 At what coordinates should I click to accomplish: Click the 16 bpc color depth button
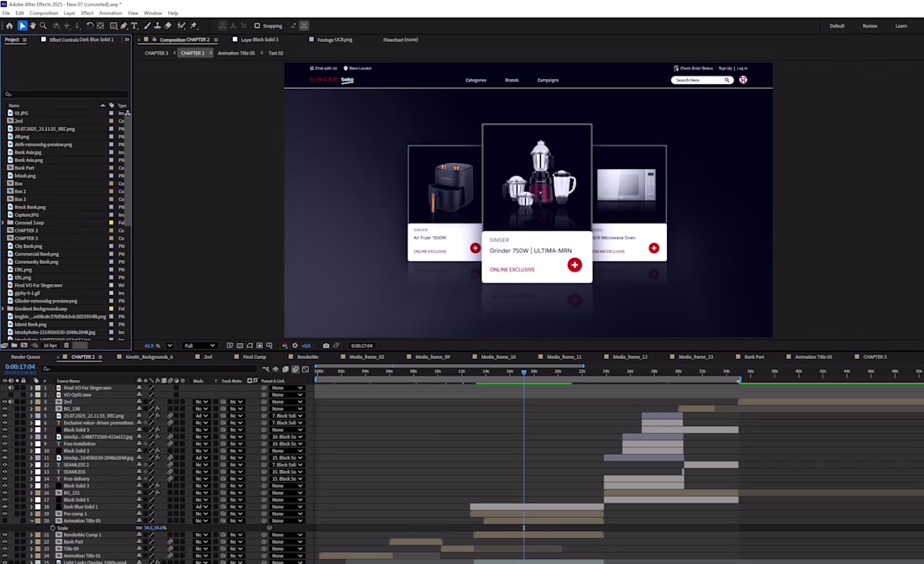click(x=50, y=345)
